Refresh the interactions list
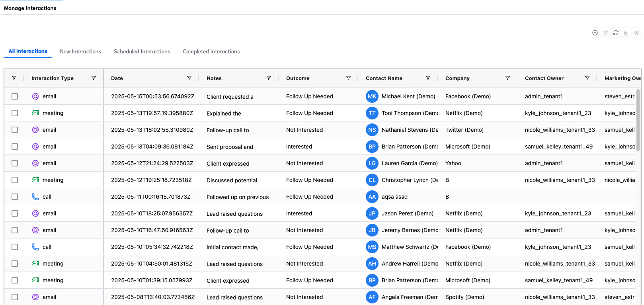 (x=616, y=33)
